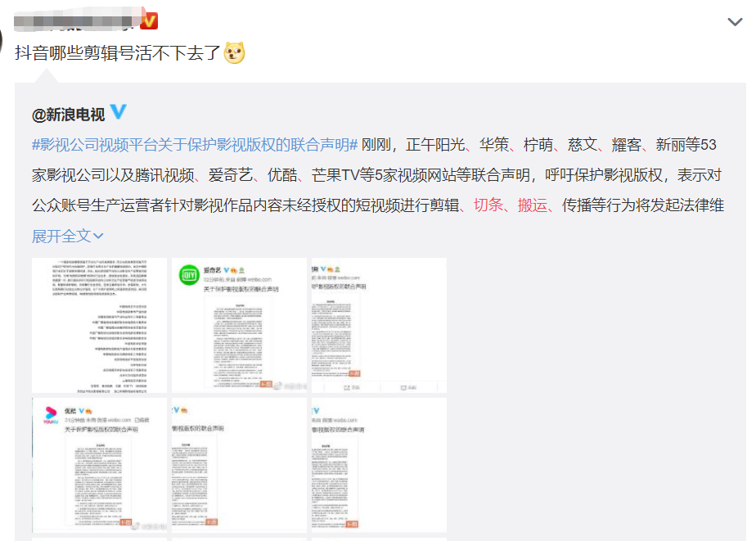Click the blurred poster username
The height and width of the screenshot is (541, 756).
click(77, 20)
